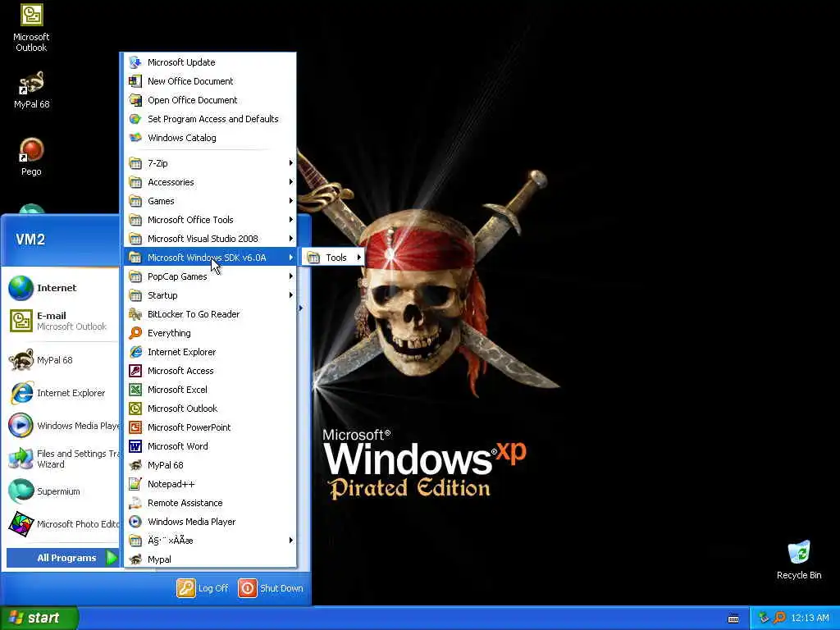Click the on-screen keyboard icon in taskbar
Screen dimensions: 840x630
click(x=733, y=619)
